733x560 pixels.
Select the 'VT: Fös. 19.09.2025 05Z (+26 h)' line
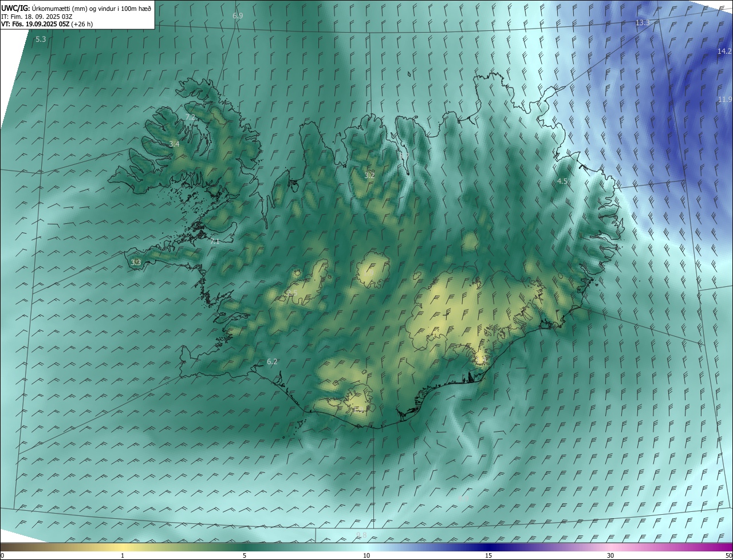(47, 24)
